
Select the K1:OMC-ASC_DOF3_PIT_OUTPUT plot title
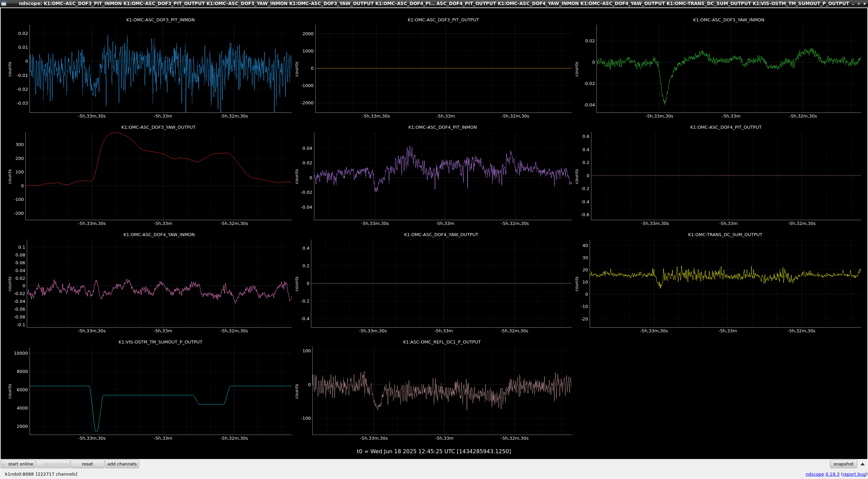click(x=443, y=20)
